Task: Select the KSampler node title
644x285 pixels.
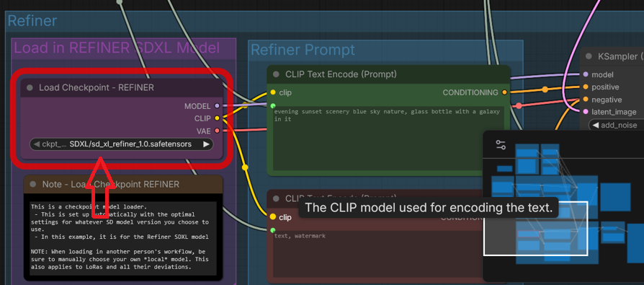Action: 621,56
